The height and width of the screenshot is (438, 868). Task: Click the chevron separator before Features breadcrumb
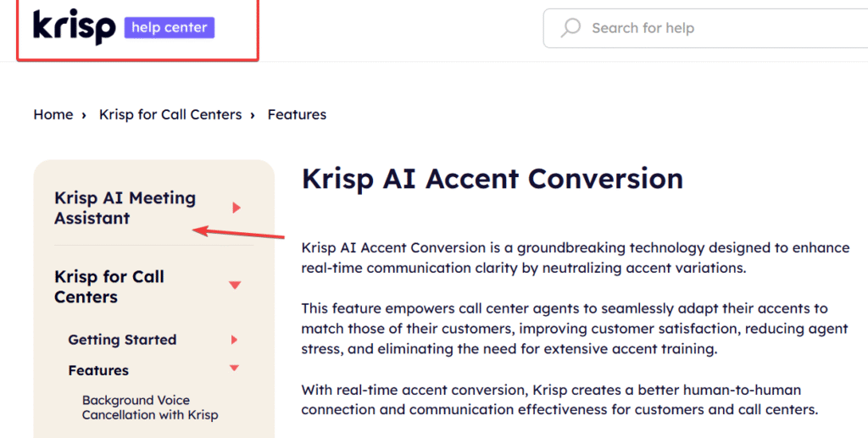[x=253, y=115]
